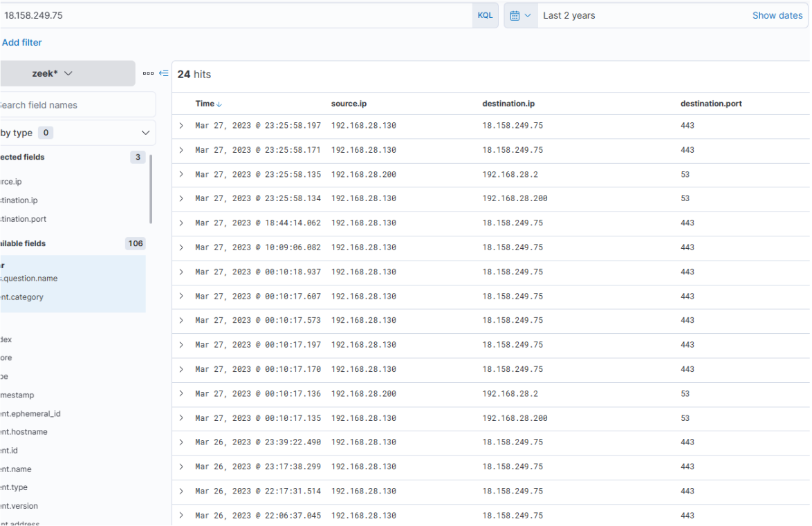Open index pattern options three-dot icon

pos(148,73)
